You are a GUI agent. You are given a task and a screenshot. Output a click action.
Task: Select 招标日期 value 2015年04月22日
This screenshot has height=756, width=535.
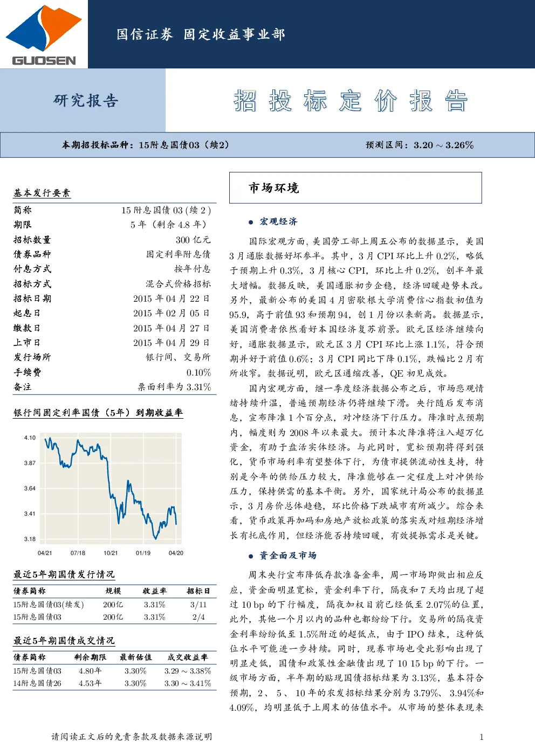click(172, 299)
